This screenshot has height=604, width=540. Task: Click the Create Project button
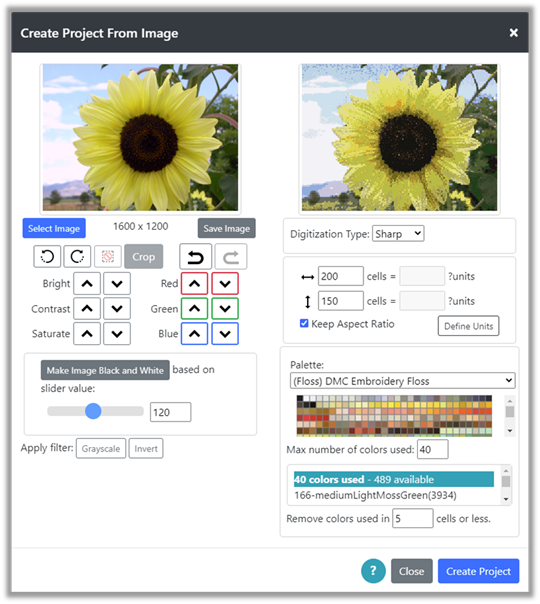(478, 571)
